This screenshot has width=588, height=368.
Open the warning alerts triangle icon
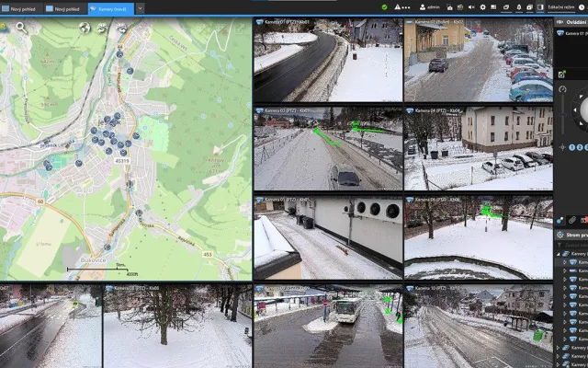pyautogui.click(x=398, y=7)
